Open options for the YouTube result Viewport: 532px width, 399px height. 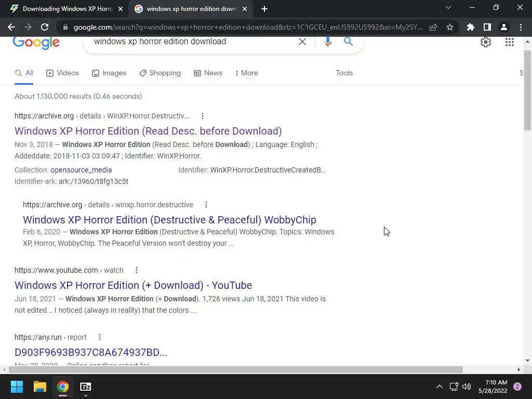coord(137,270)
